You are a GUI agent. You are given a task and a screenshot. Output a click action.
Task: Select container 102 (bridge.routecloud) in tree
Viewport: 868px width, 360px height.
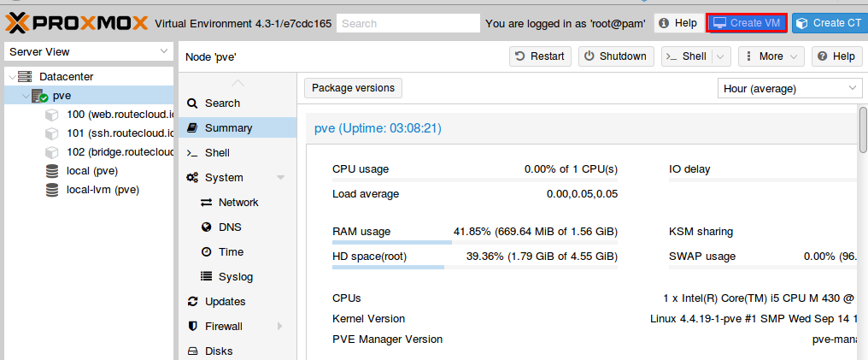point(89,152)
